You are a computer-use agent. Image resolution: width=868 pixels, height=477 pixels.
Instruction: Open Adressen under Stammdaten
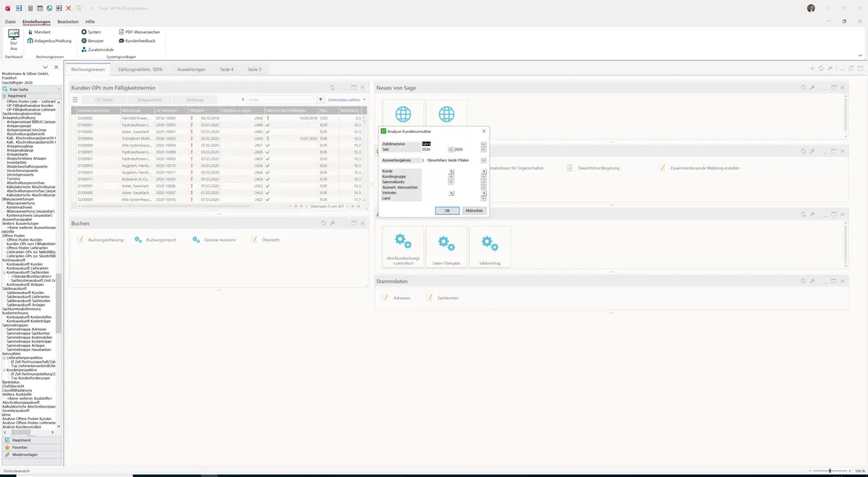point(396,298)
